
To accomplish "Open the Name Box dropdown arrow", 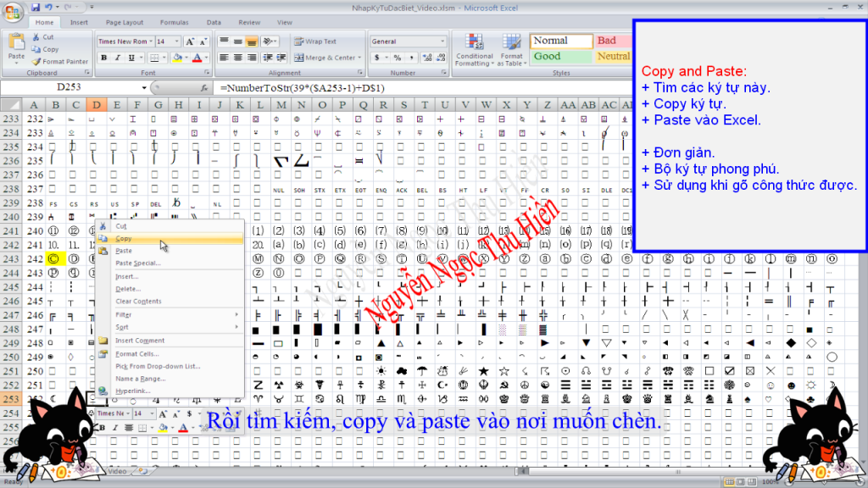I will pos(144,88).
